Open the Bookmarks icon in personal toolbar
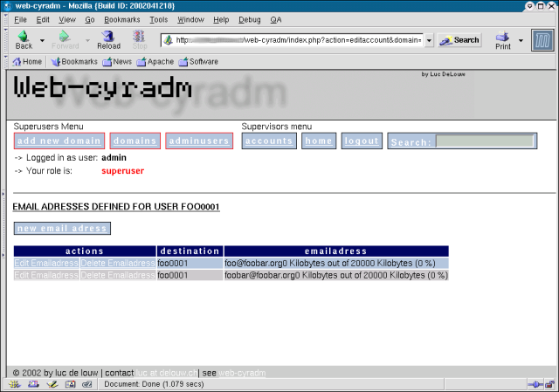This screenshot has height=392, width=559. click(73, 62)
